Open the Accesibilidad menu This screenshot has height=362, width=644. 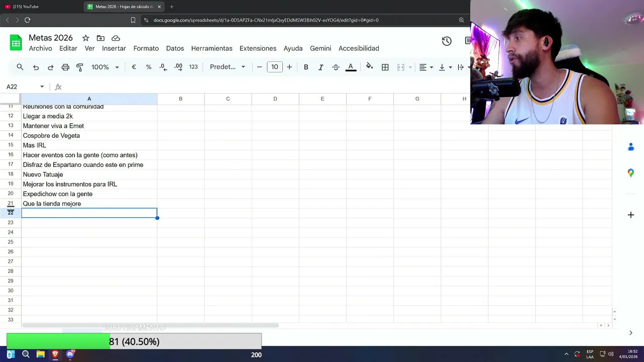[x=359, y=48]
